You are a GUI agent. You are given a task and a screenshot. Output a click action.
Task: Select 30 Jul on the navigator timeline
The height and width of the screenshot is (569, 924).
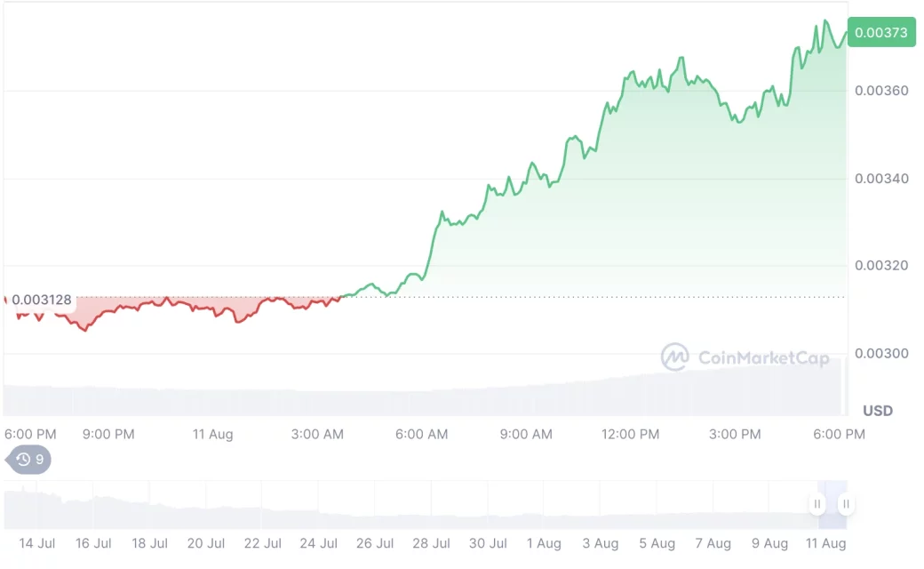click(x=488, y=543)
